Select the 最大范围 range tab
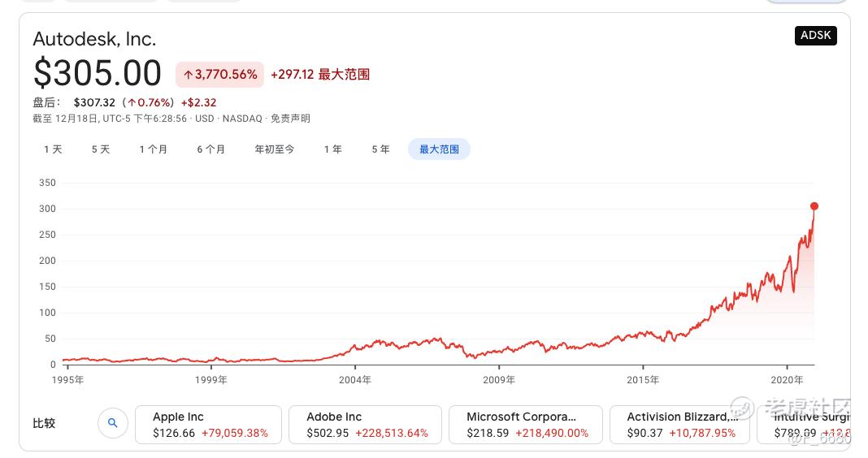 (439, 149)
